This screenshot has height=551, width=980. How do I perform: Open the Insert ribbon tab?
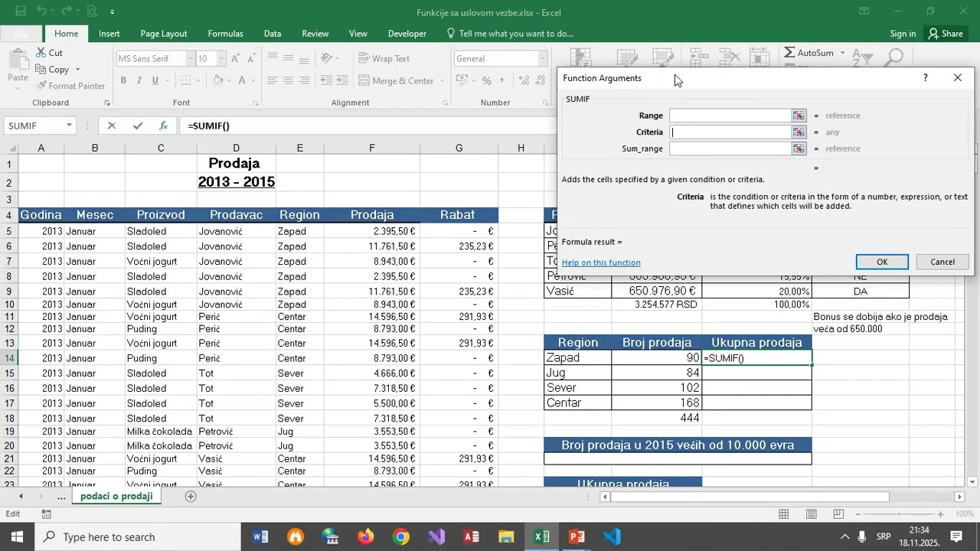click(x=109, y=34)
